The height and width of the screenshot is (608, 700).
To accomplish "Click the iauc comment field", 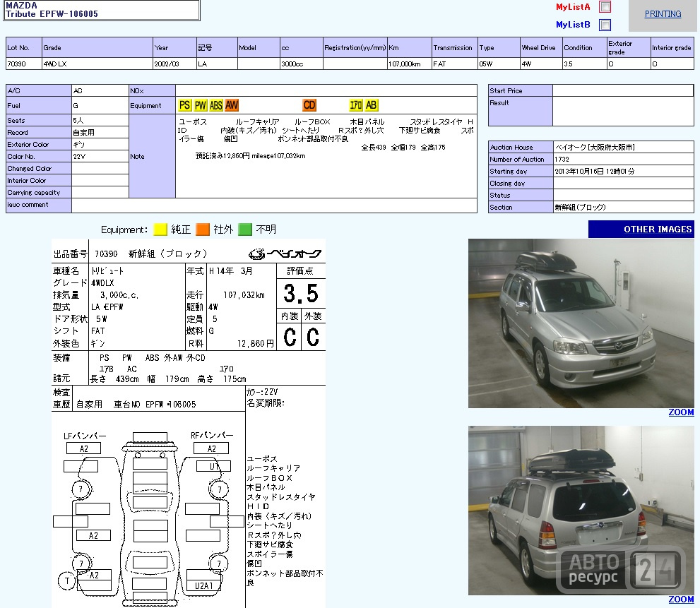I will (274, 205).
